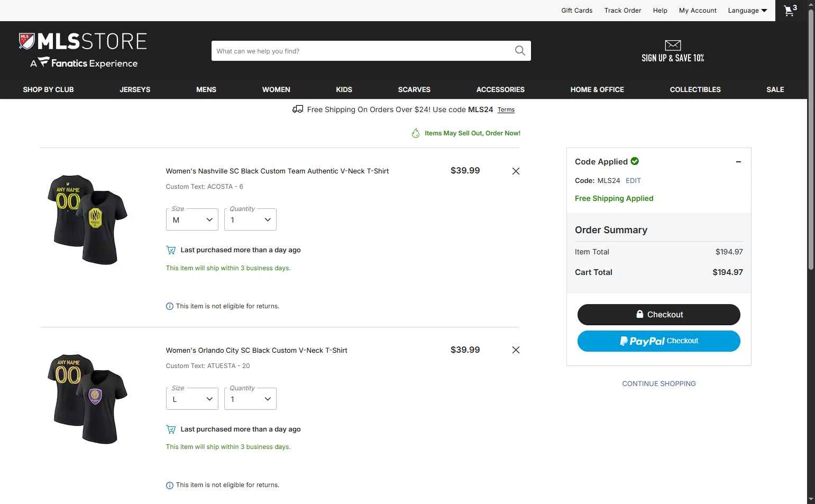This screenshot has width=815, height=504.
Task: Click the MLS Store logo
Action: click(x=83, y=41)
